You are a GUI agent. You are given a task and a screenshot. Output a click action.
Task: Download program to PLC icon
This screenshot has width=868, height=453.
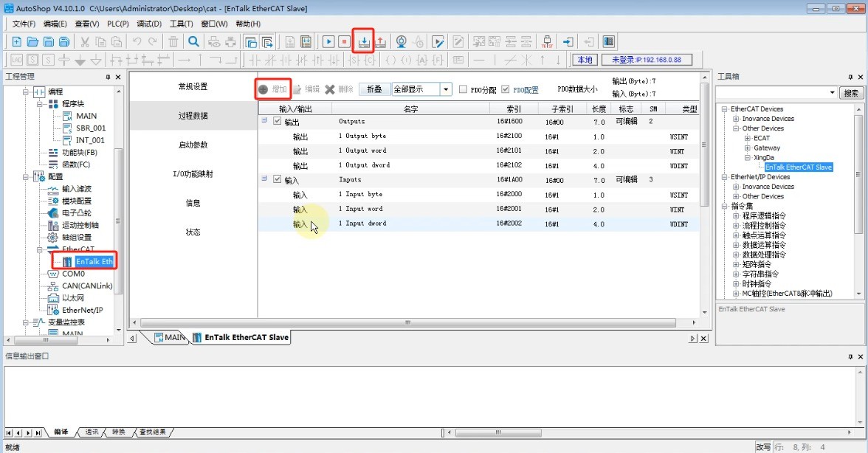click(x=364, y=41)
